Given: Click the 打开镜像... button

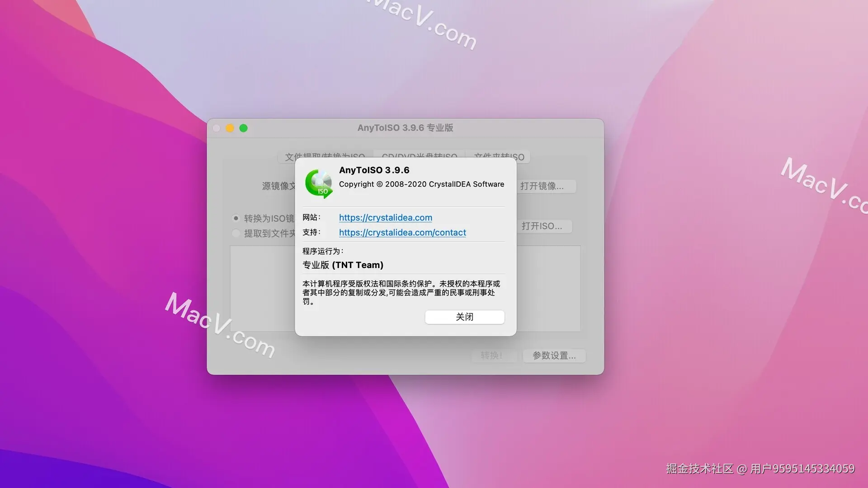Looking at the screenshot, I should tap(546, 186).
